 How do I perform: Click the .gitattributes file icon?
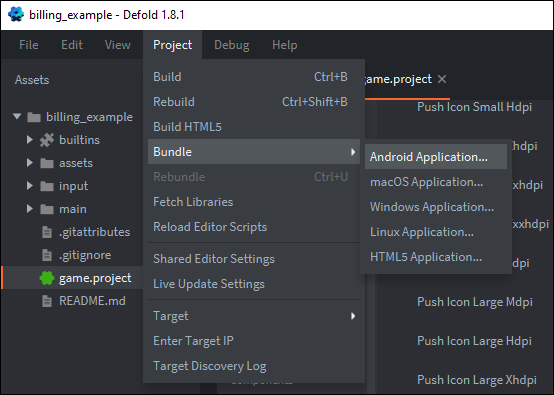coord(47,232)
